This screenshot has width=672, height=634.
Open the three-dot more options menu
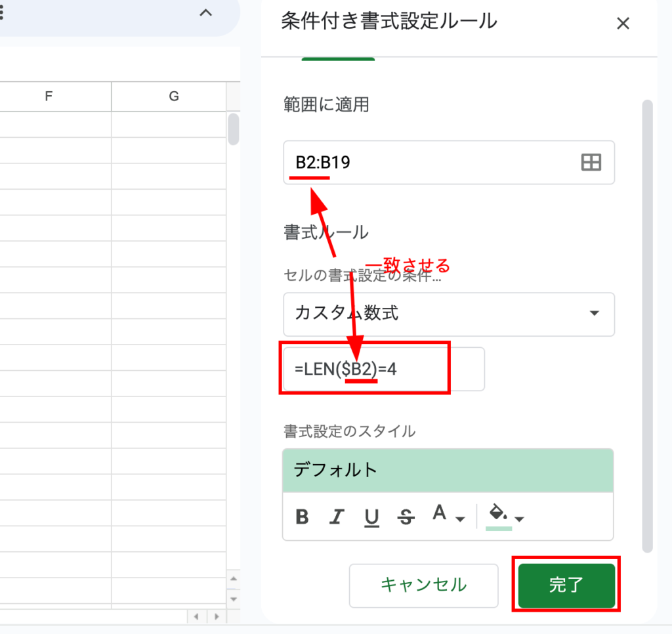(2, 13)
